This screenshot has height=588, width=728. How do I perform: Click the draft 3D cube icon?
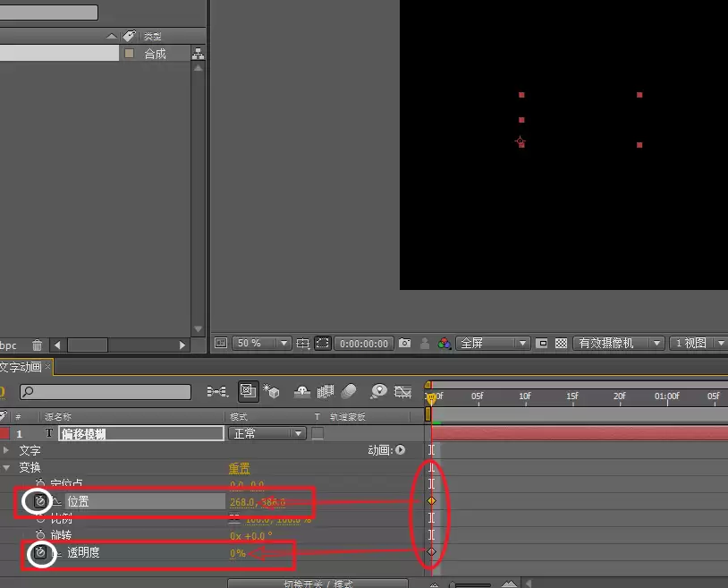[271, 391]
